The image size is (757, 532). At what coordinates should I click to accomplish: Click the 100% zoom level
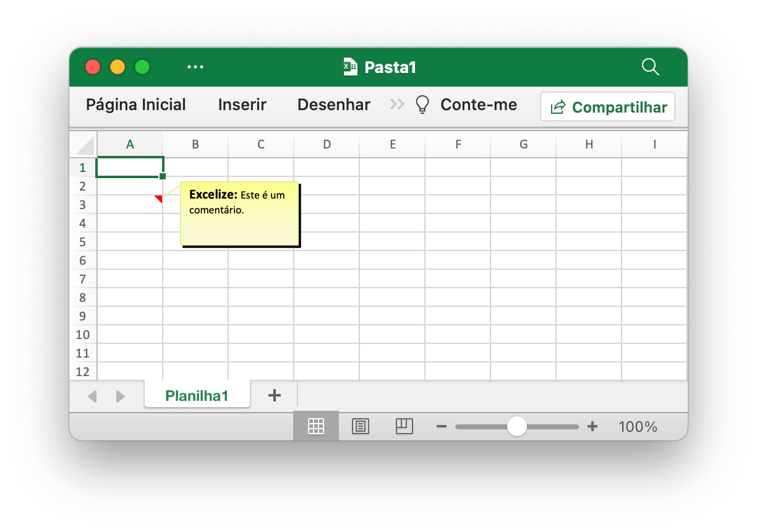coord(638,426)
